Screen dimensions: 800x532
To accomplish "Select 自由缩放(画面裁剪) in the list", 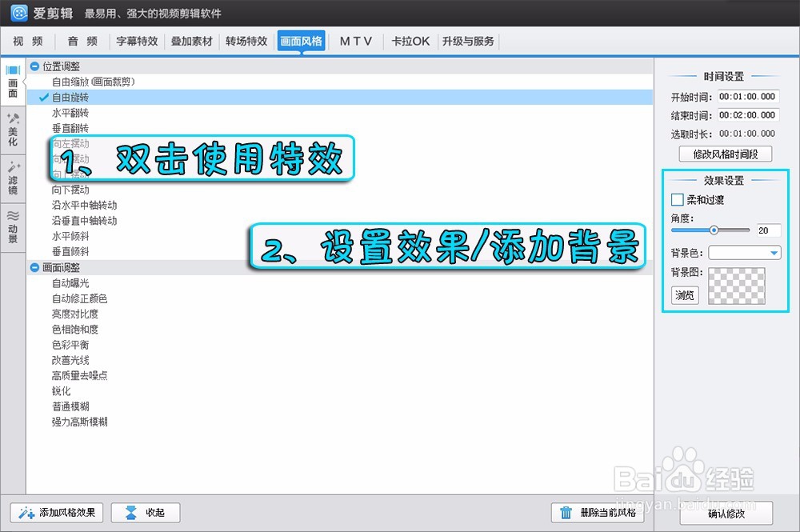I will coord(94,82).
